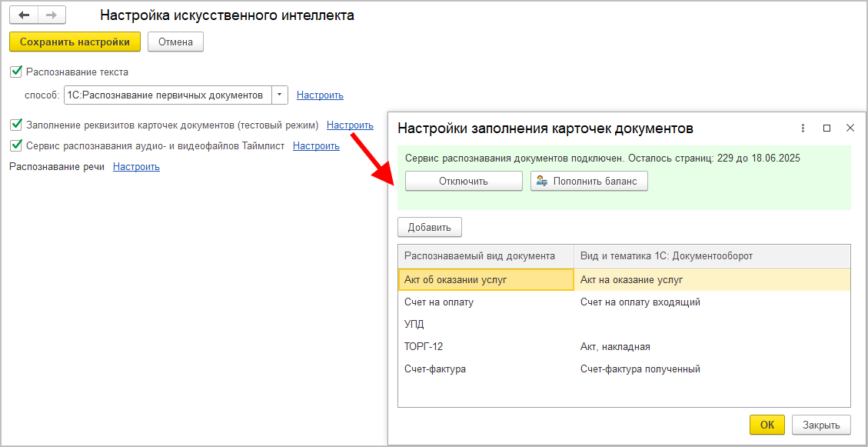This screenshot has width=868, height=447.
Task: Uncheck Сервис распознавания аудио- и видеофайлов Таймлист
Action: (x=16, y=145)
